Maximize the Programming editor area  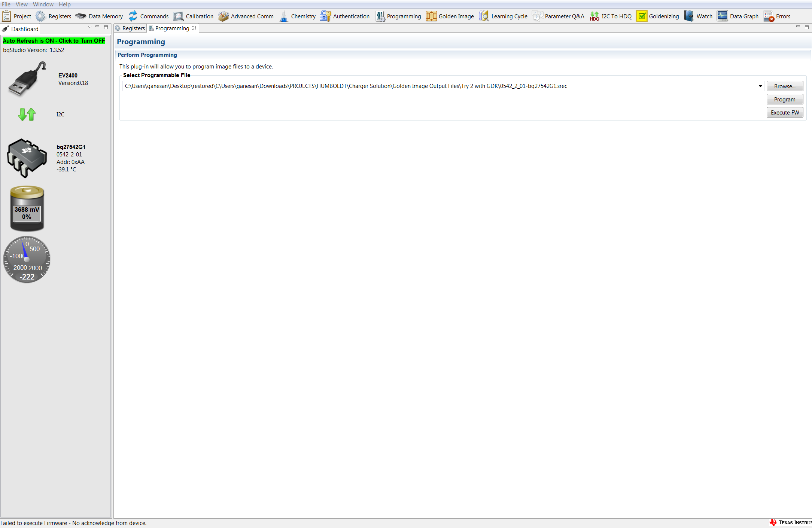pos(807,27)
